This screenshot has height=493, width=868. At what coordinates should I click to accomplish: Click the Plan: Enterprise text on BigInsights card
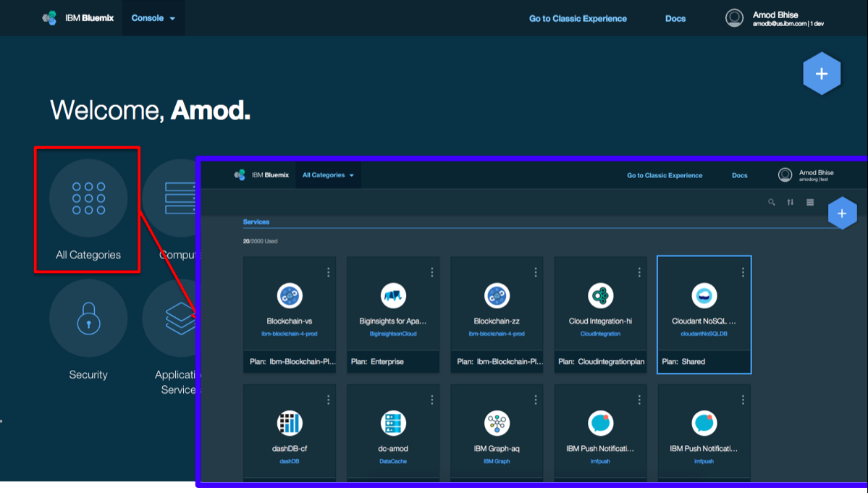(378, 361)
